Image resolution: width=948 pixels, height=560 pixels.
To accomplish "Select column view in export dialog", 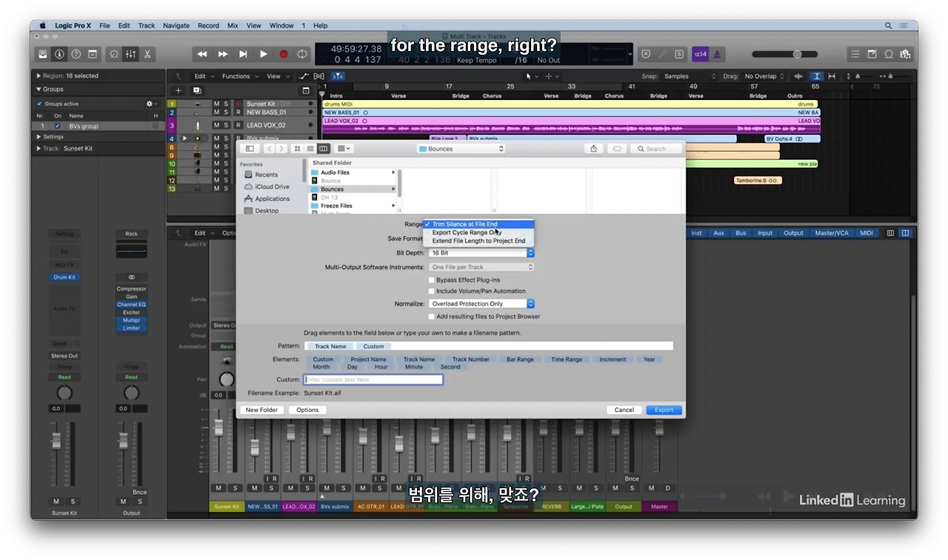I will pyautogui.click(x=323, y=149).
